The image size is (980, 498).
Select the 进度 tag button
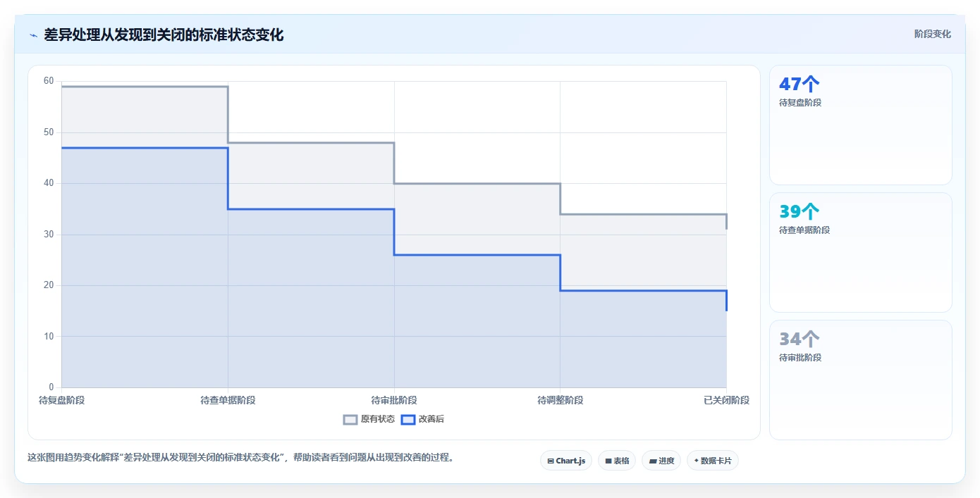pyautogui.click(x=661, y=461)
